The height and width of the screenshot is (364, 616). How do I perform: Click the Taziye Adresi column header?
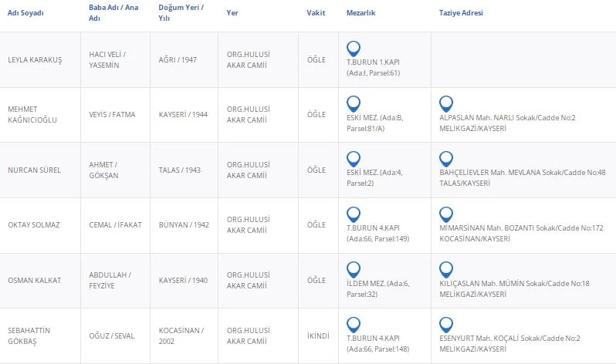[462, 13]
